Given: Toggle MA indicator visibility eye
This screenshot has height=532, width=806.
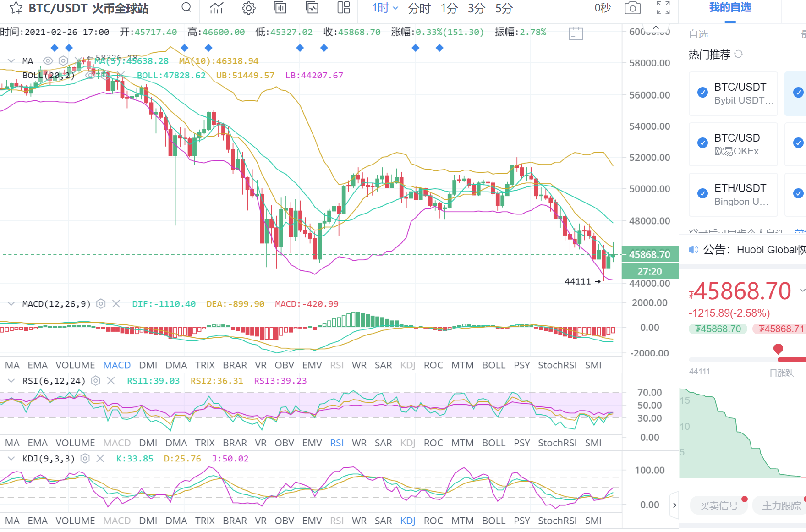Looking at the screenshot, I should tap(48, 61).
